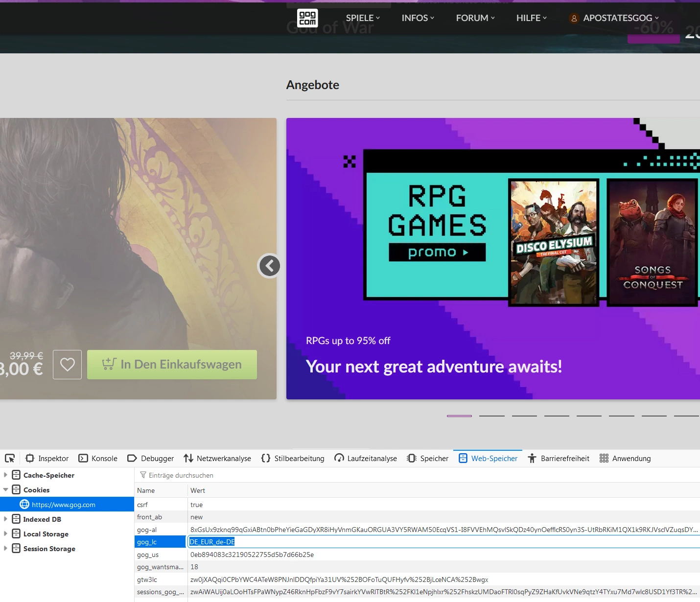Screen dimensions: 700x602
Task: Click the Einträge durchsuchen filter field
Action: point(417,475)
